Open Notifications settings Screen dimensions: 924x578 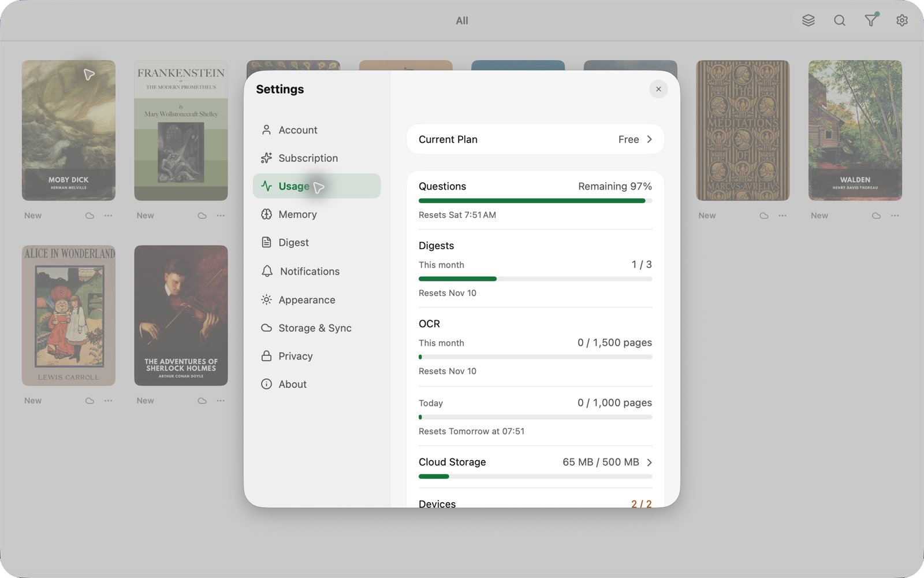click(x=316, y=271)
